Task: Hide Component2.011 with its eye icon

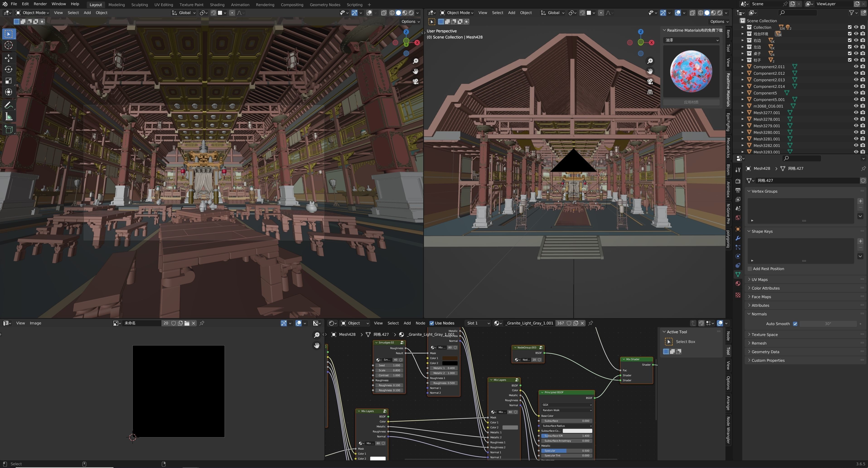Action: coord(856,67)
